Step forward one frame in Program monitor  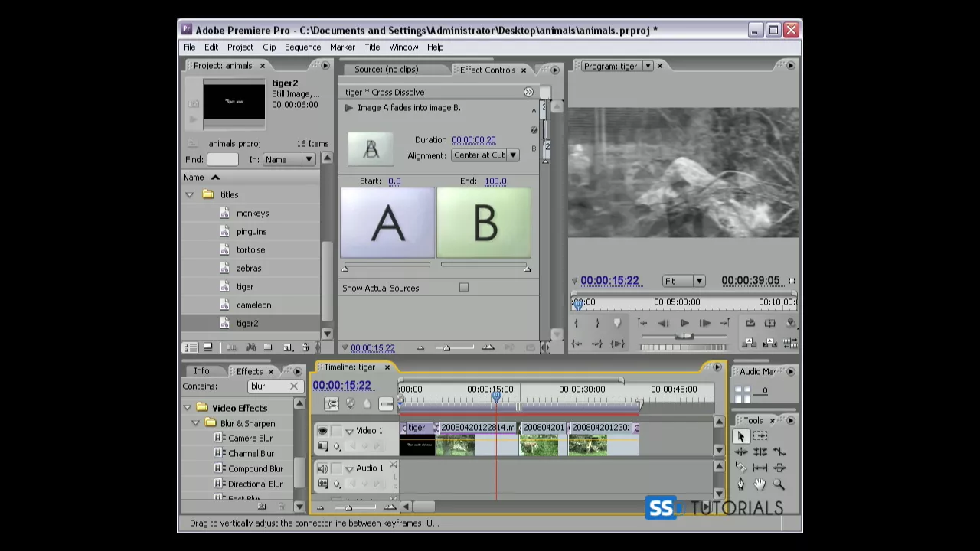[705, 323]
